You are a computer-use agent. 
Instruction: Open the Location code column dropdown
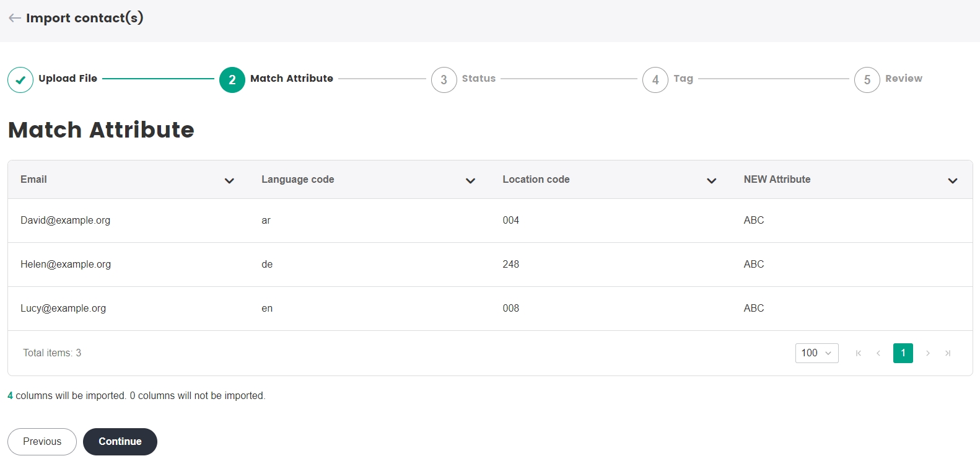coord(711,180)
